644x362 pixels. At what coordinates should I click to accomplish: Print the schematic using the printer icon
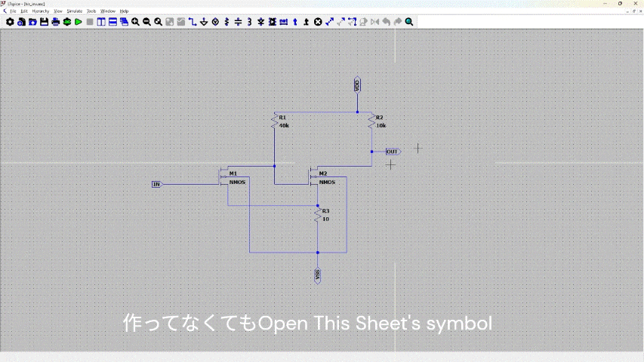point(55,22)
